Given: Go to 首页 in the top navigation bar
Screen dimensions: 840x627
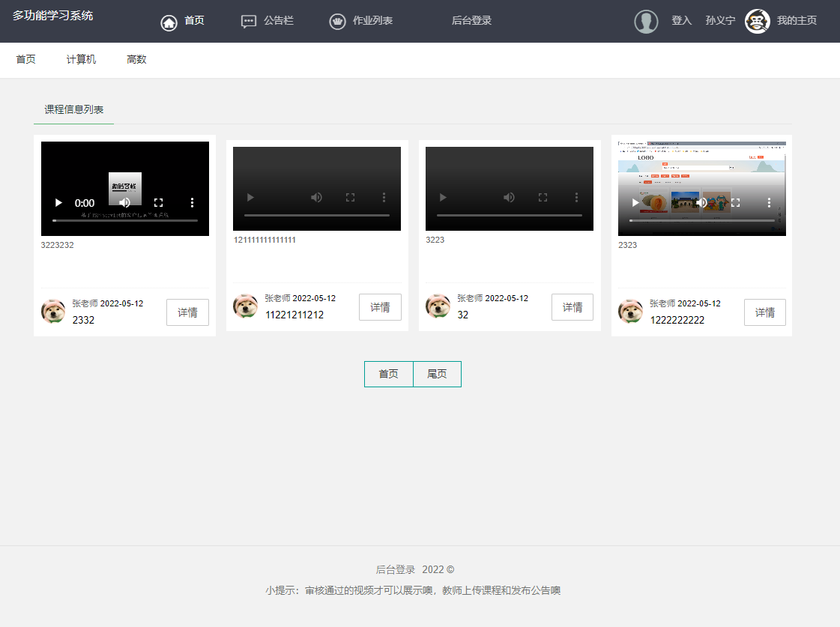Looking at the screenshot, I should pos(195,20).
